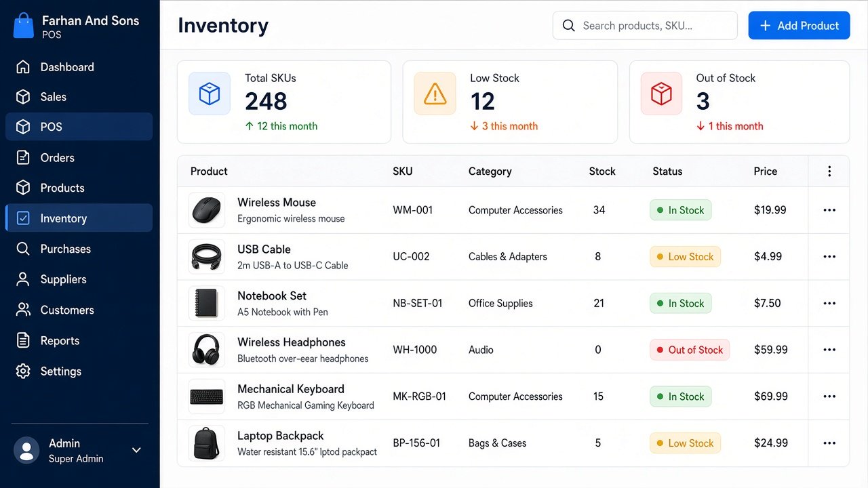Screen dimensions: 868x488
Task: Click the Category column header
Action: [x=490, y=171]
